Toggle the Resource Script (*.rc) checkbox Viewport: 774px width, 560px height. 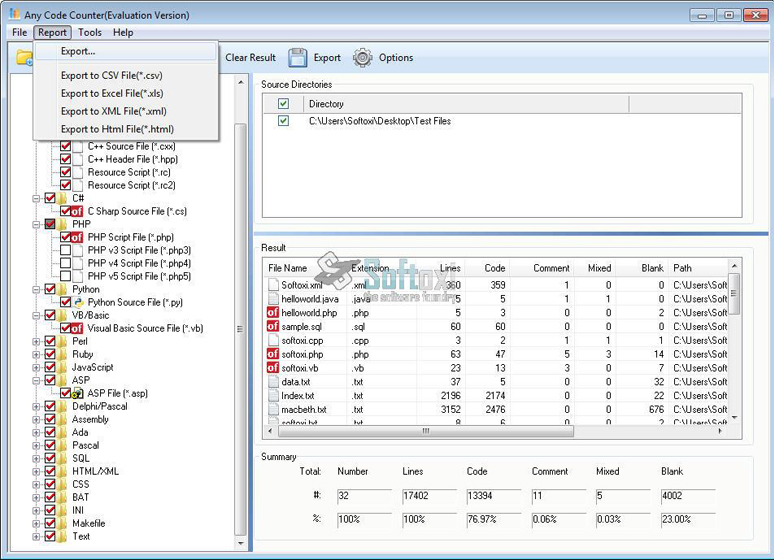coord(66,172)
